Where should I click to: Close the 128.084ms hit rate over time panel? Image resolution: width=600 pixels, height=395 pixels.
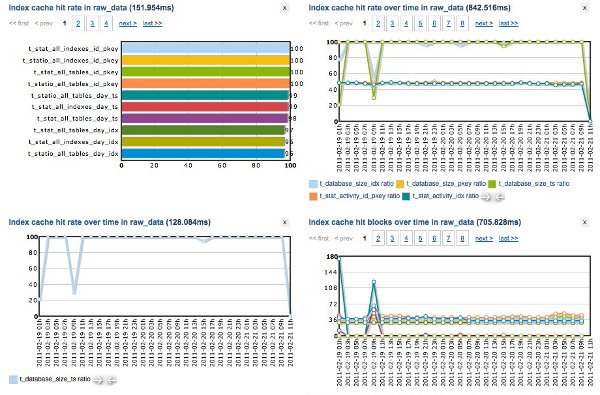pyautogui.click(x=284, y=222)
